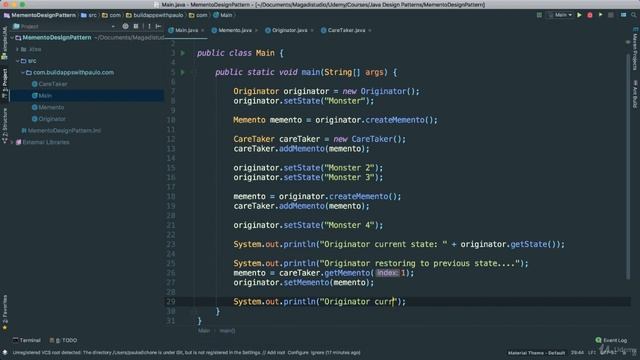640x360 pixels.
Task: Collapse the com.buildappswithpaulo.com package
Action: point(23,73)
